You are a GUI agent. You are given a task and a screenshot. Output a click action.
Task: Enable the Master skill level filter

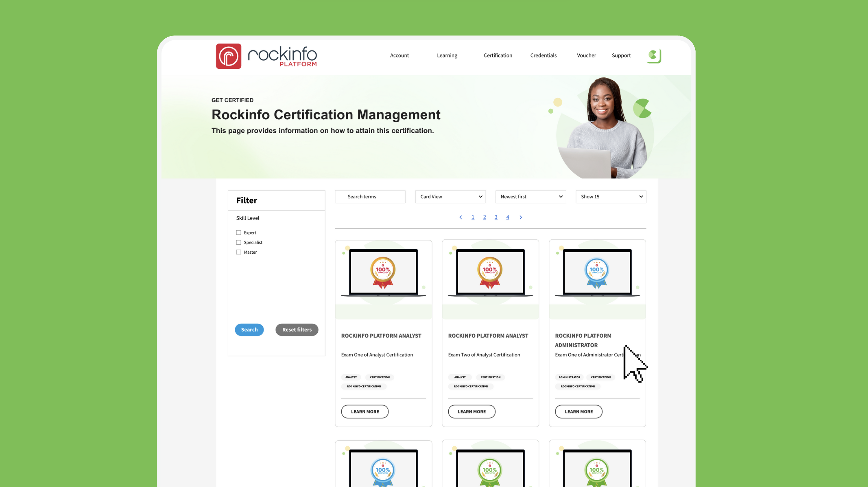pos(239,252)
